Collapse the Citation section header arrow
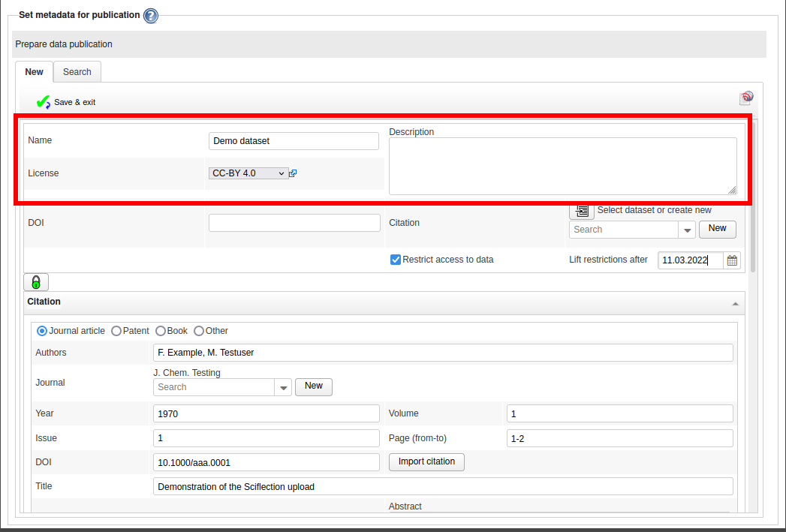 tap(736, 303)
